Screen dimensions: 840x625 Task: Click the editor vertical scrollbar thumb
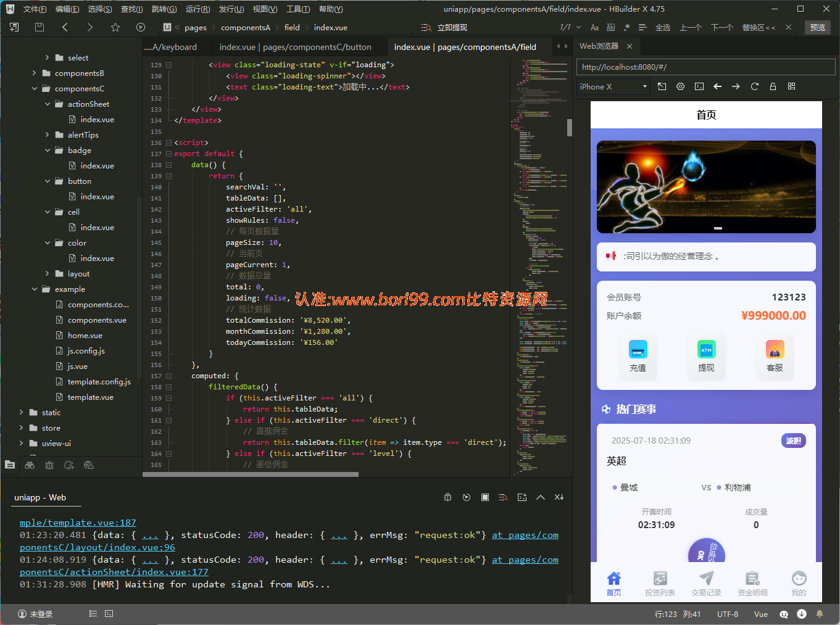570,128
